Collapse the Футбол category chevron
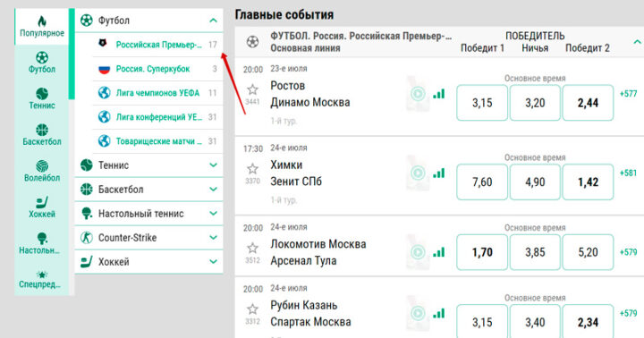 (x=213, y=21)
